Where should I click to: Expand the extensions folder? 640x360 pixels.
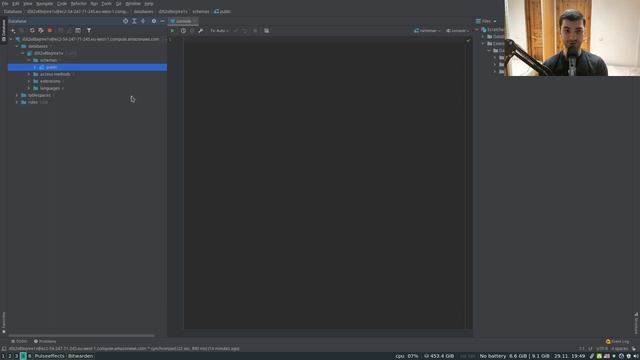29,81
